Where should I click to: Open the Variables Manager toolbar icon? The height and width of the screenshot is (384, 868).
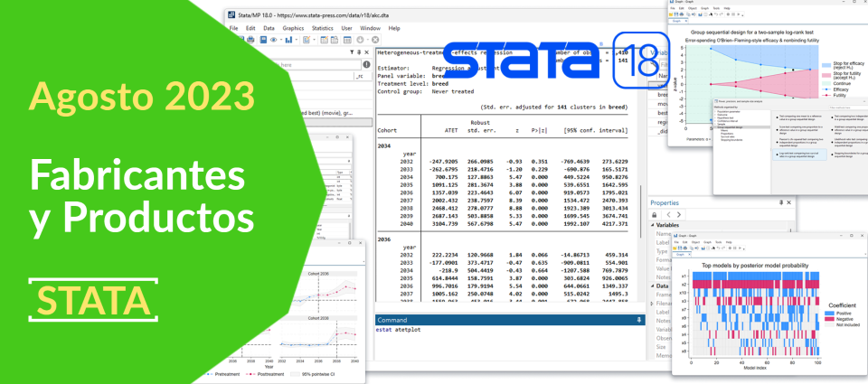(347, 39)
